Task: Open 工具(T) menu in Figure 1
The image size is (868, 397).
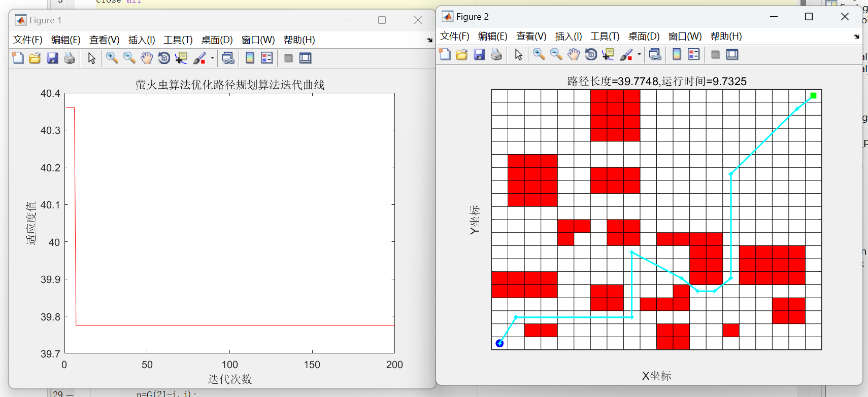Action: 178,40
